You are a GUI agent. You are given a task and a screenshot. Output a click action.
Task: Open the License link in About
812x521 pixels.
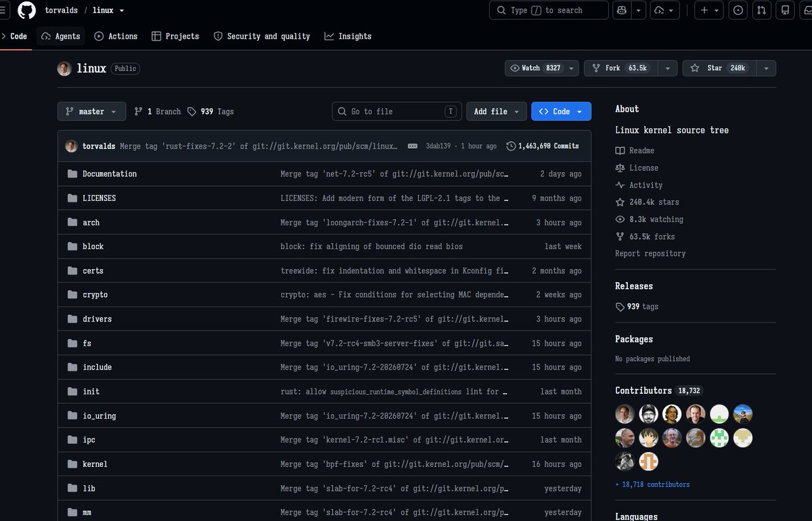pyautogui.click(x=637, y=168)
